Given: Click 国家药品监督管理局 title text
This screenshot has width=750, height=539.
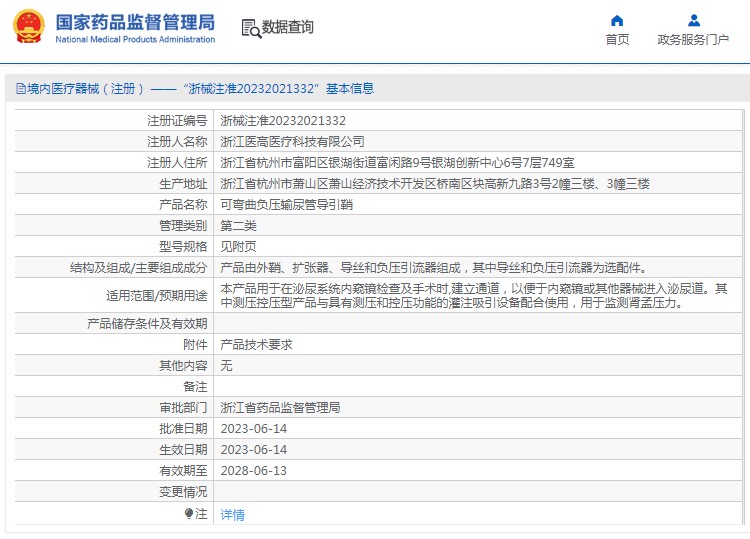Looking at the screenshot, I should pos(135,22).
